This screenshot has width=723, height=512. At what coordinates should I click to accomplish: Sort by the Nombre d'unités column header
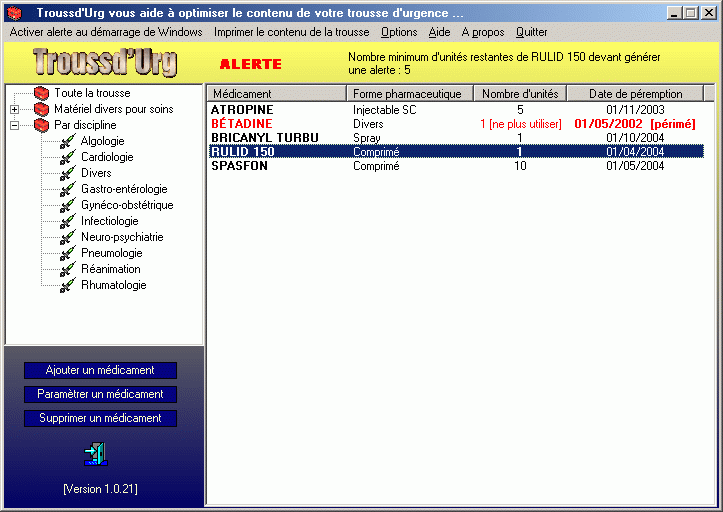click(x=520, y=94)
